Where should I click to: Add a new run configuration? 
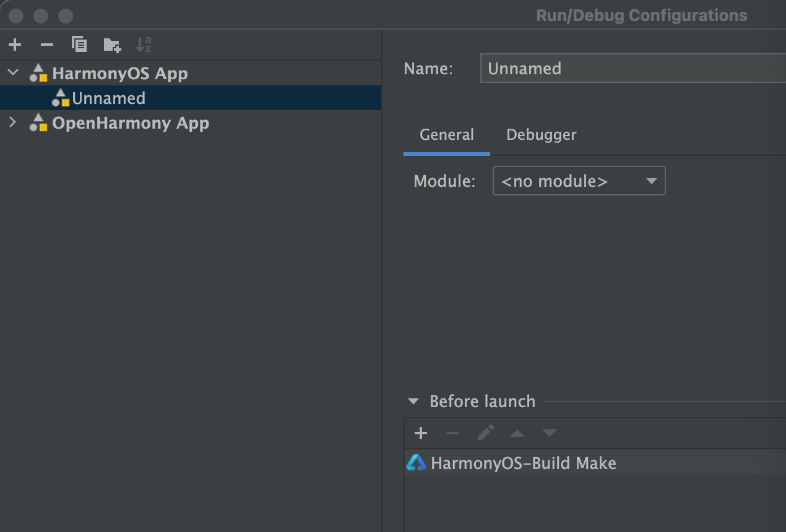(x=15, y=45)
